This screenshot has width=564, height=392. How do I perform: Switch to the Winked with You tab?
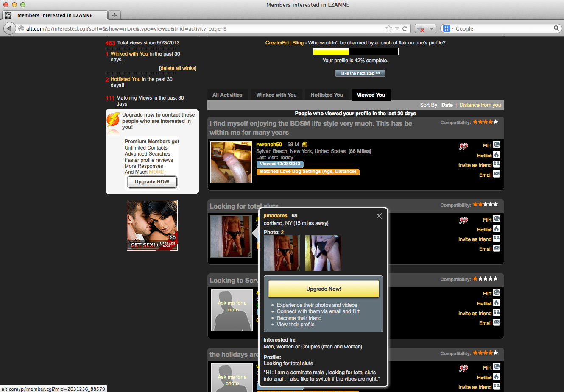coord(276,95)
